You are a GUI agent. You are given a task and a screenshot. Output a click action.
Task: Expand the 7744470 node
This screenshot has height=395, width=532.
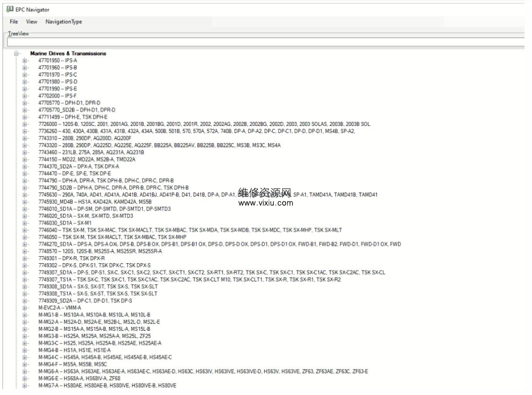point(24,174)
